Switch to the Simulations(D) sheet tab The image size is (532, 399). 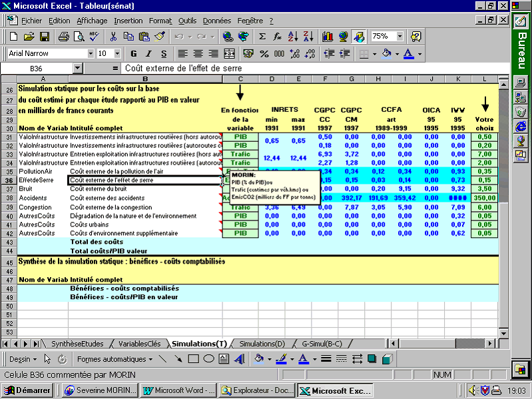click(261, 344)
